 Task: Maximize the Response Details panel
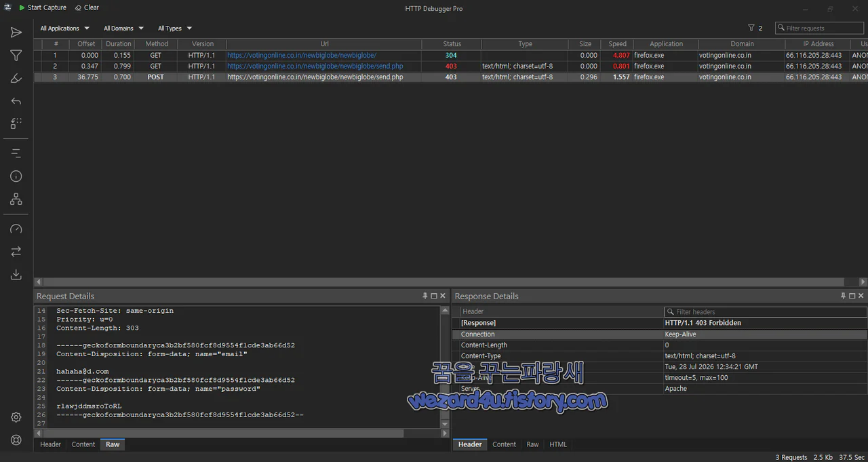(x=852, y=296)
